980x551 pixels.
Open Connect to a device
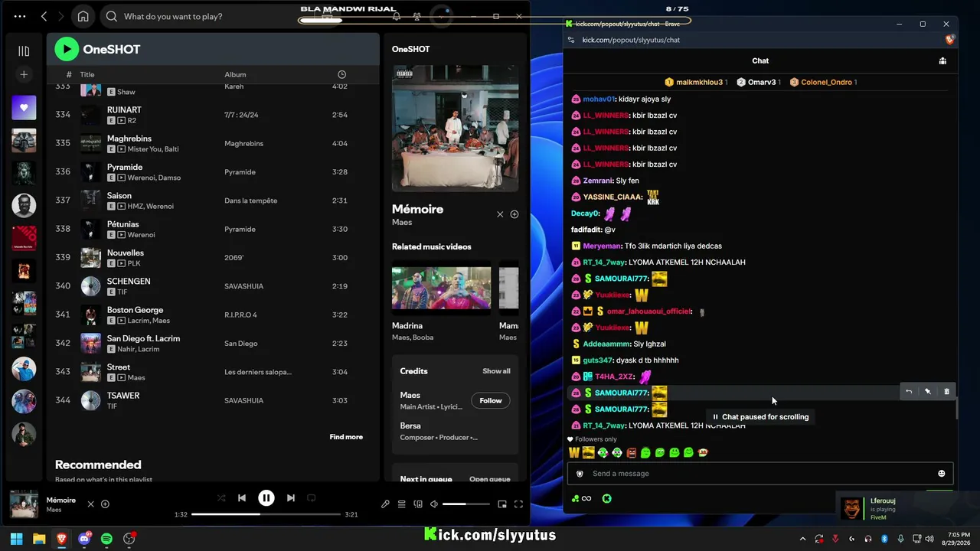418,504
